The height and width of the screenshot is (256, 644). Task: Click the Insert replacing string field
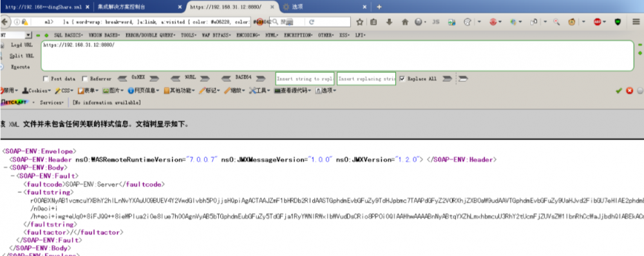click(x=366, y=79)
